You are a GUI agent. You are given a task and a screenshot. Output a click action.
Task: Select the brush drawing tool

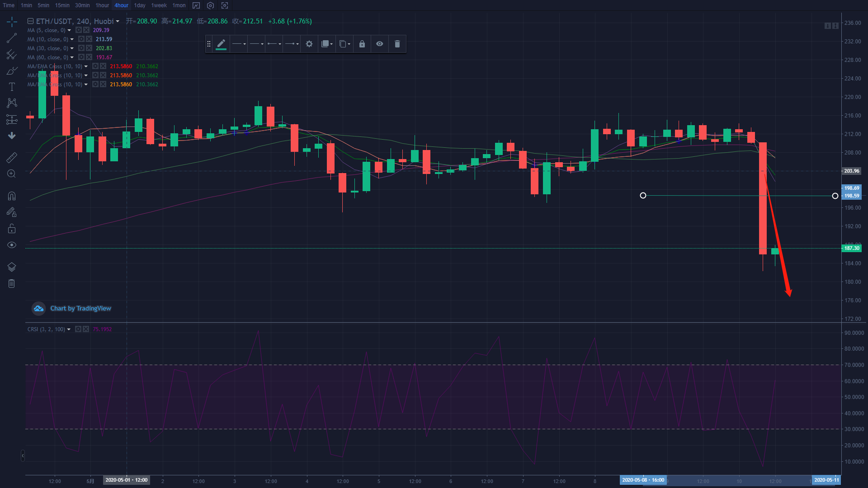point(12,71)
